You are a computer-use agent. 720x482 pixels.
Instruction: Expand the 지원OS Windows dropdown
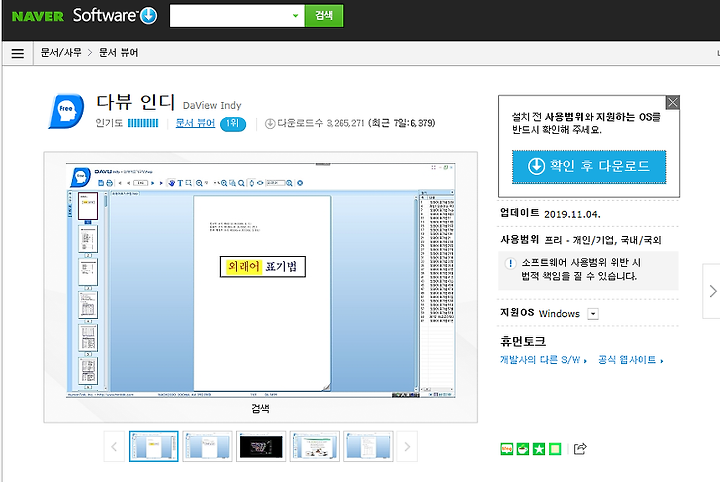pyautogui.click(x=593, y=314)
